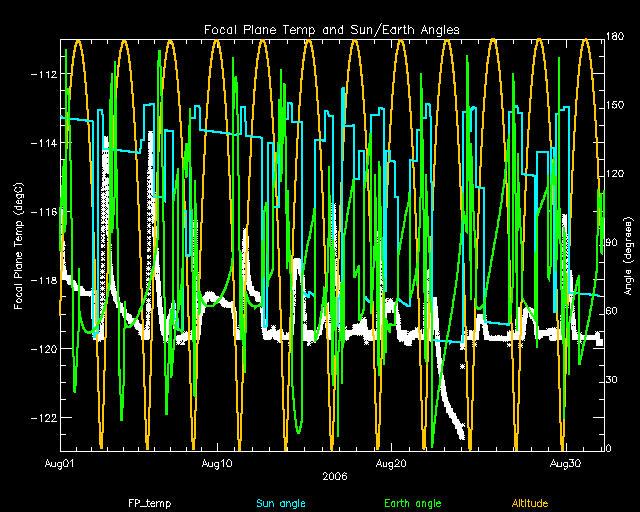Select the Aug30 x-axis tick label

tap(566, 465)
